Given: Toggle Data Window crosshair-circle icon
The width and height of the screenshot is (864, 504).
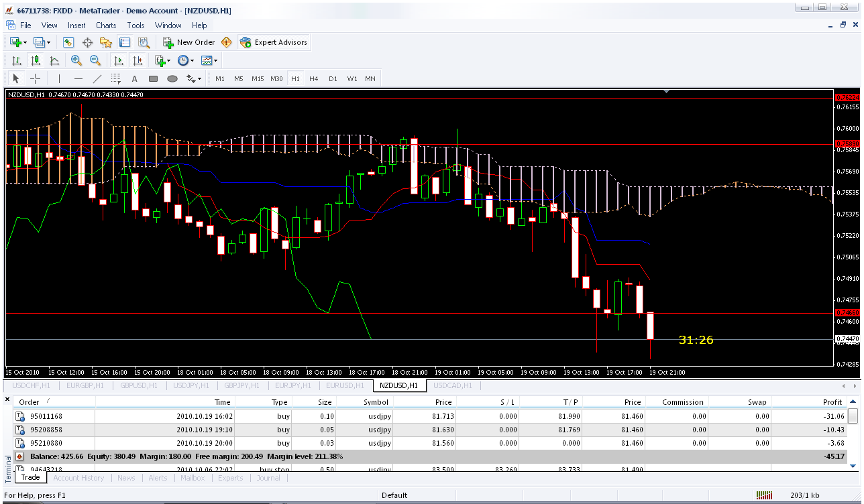Looking at the screenshot, I should click(87, 42).
